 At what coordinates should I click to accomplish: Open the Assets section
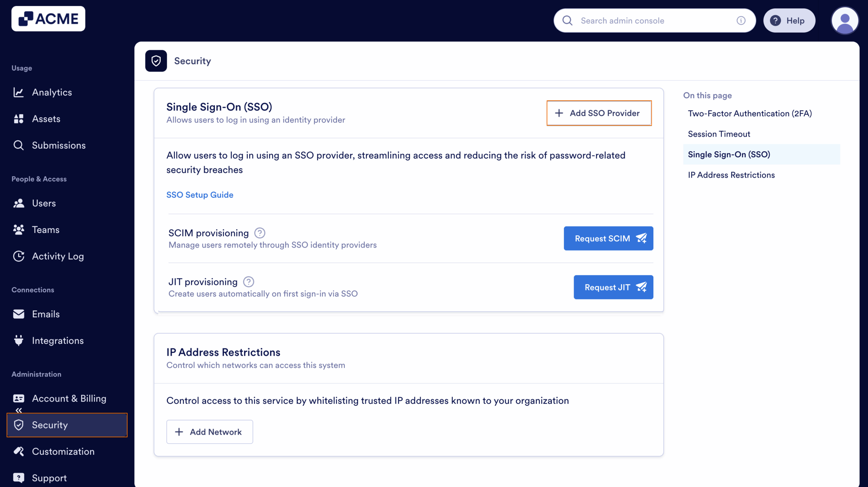(46, 119)
